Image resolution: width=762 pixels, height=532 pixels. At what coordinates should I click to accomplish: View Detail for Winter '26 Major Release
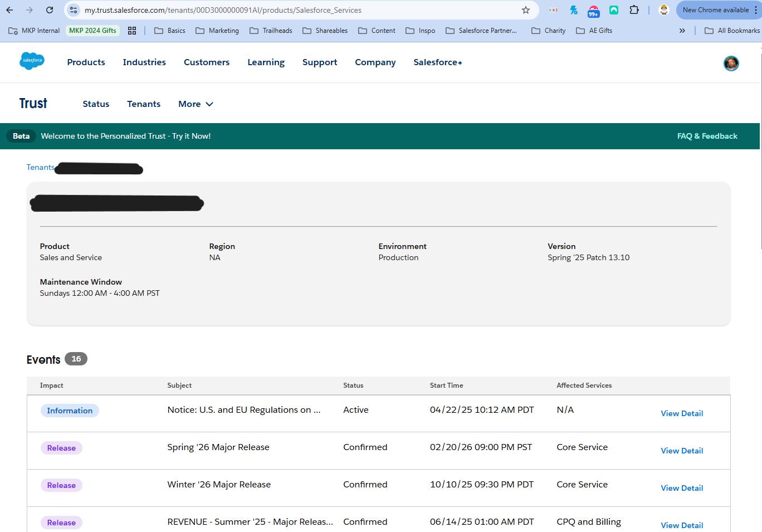(x=681, y=488)
